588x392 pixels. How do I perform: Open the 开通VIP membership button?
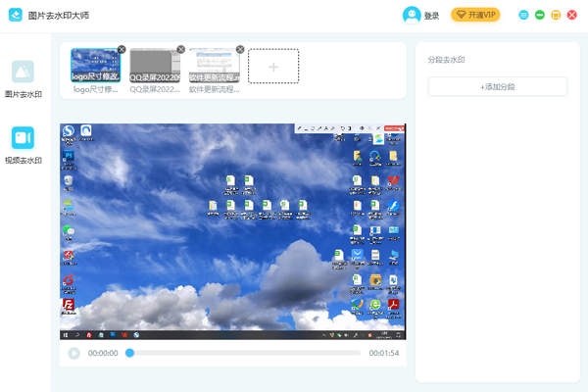pos(475,15)
